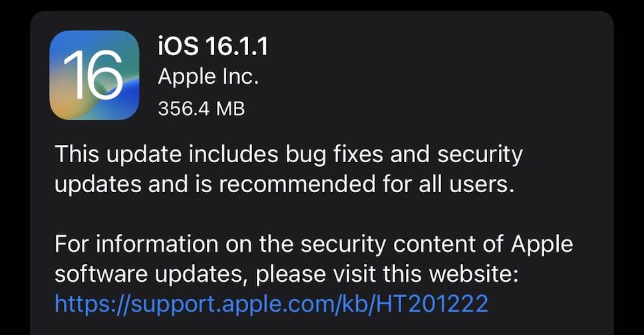644x335 pixels.
Task: Select the 'iOS' word in the update title
Action: (x=179, y=46)
